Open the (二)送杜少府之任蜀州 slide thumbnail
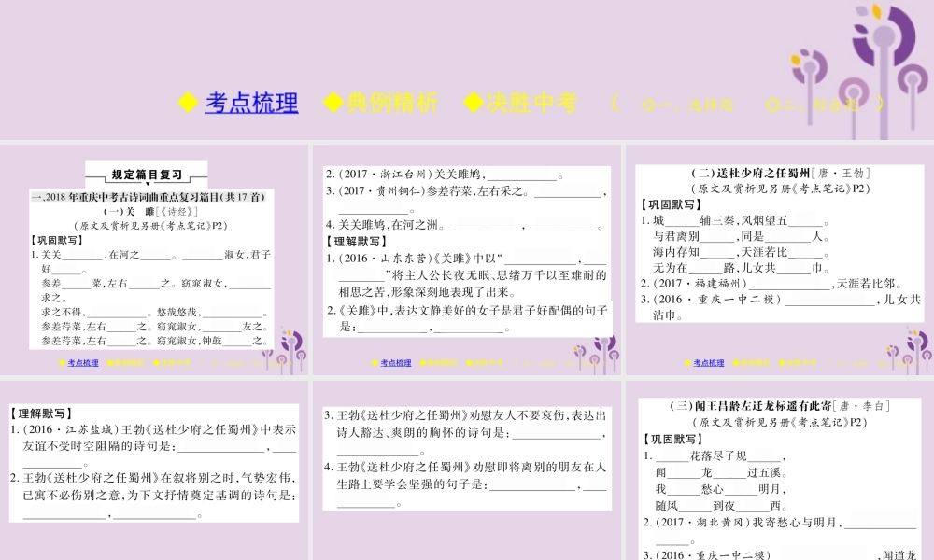 [x=780, y=259]
